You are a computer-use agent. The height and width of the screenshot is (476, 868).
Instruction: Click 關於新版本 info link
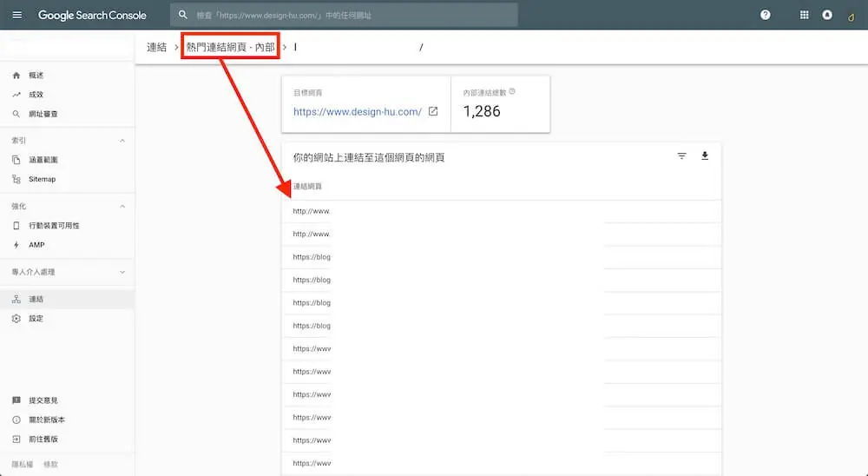47,420
